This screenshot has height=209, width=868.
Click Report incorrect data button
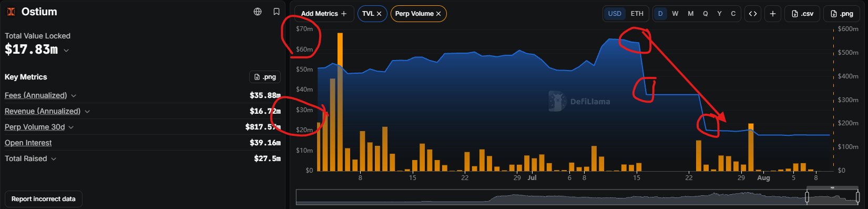click(44, 199)
